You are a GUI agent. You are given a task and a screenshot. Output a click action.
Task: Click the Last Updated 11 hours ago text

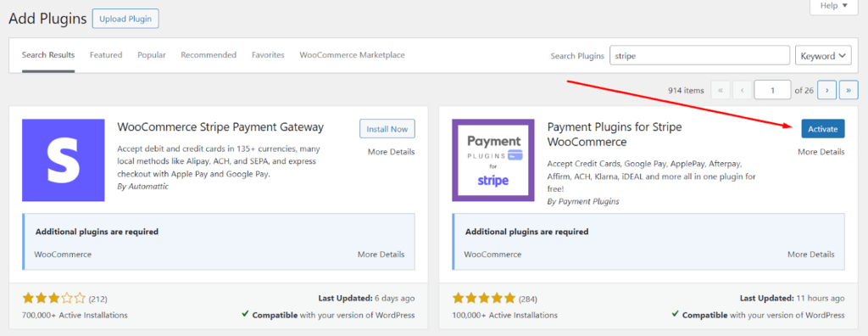[793, 299]
